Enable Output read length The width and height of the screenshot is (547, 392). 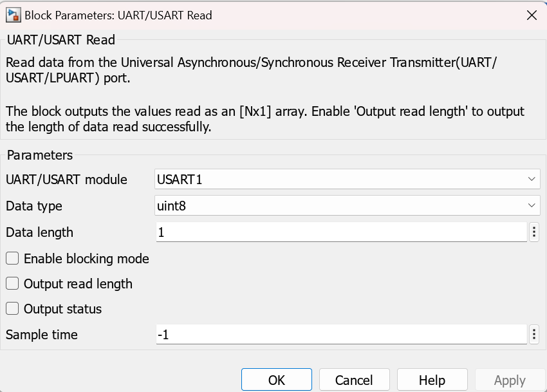(11, 283)
